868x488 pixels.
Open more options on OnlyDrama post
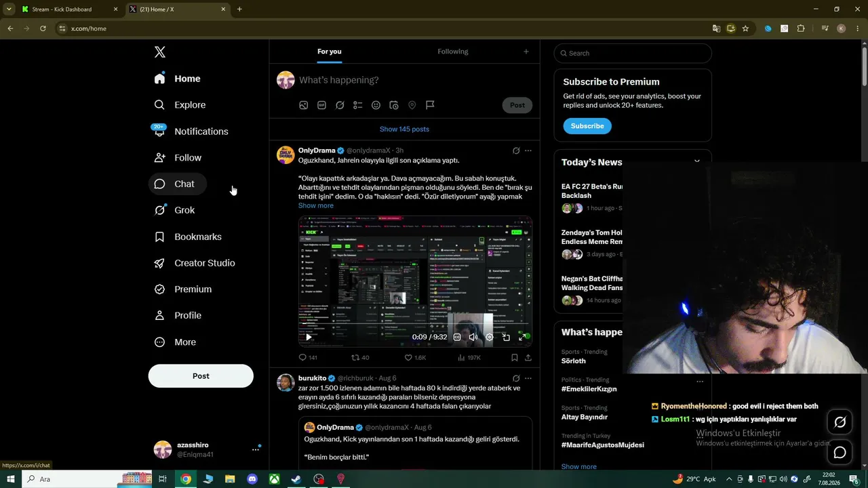[528, 150]
